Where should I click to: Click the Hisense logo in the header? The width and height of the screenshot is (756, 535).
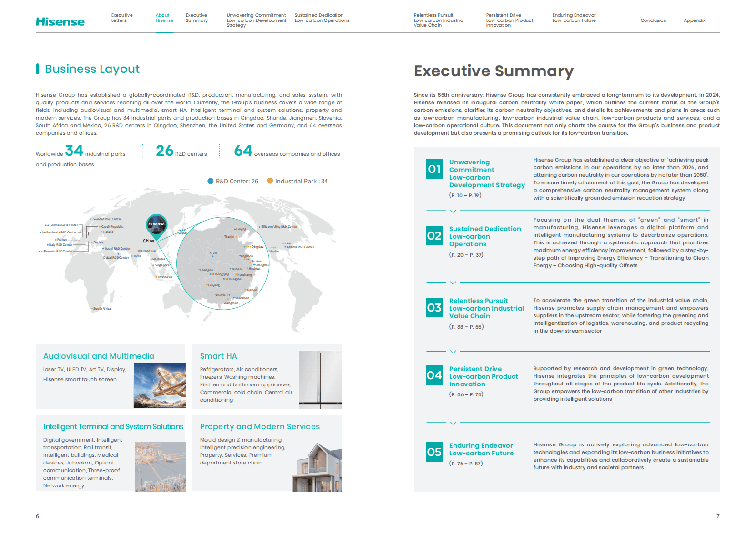[60, 21]
